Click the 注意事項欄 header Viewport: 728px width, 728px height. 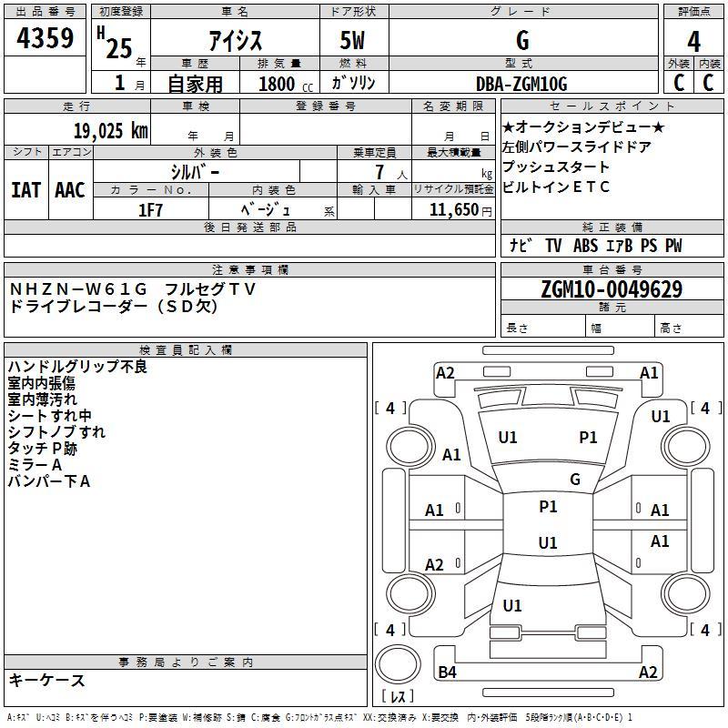pos(250,269)
